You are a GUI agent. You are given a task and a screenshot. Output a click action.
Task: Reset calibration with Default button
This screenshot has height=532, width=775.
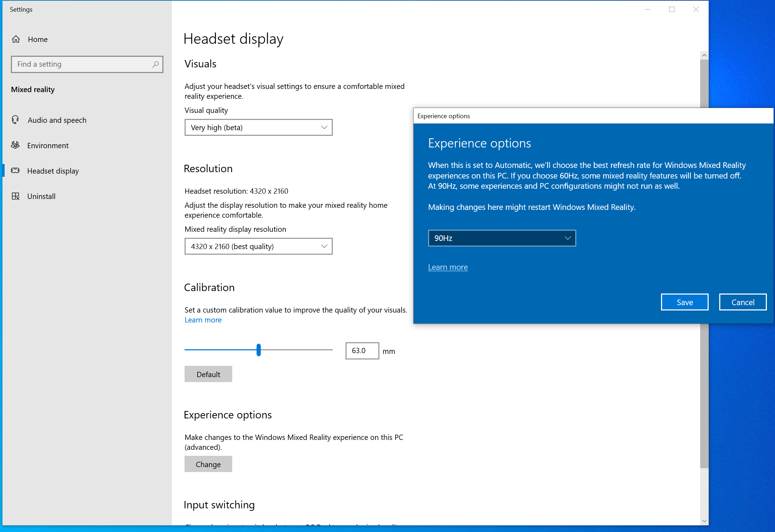pyautogui.click(x=208, y=374)
